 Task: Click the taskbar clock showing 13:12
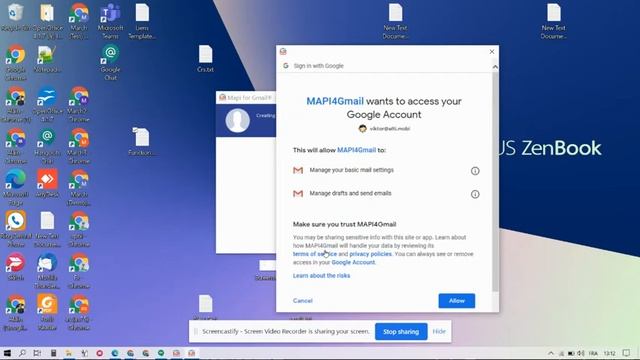click(609, 353)
